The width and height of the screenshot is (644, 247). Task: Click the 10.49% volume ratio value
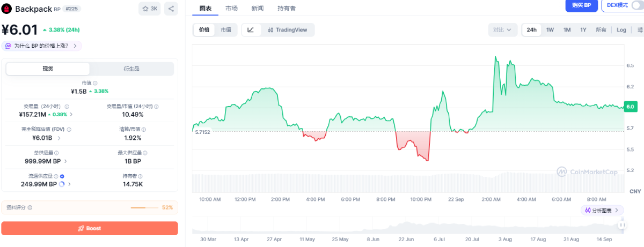[x=133, y=115]
